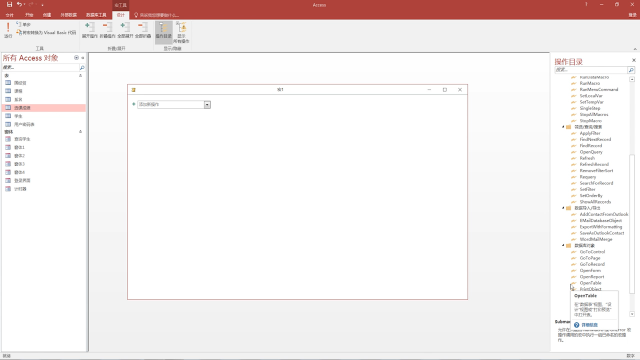Open the All Access Objects pane menu dropdown
640x360 pixels.
[x=76, y=58]
